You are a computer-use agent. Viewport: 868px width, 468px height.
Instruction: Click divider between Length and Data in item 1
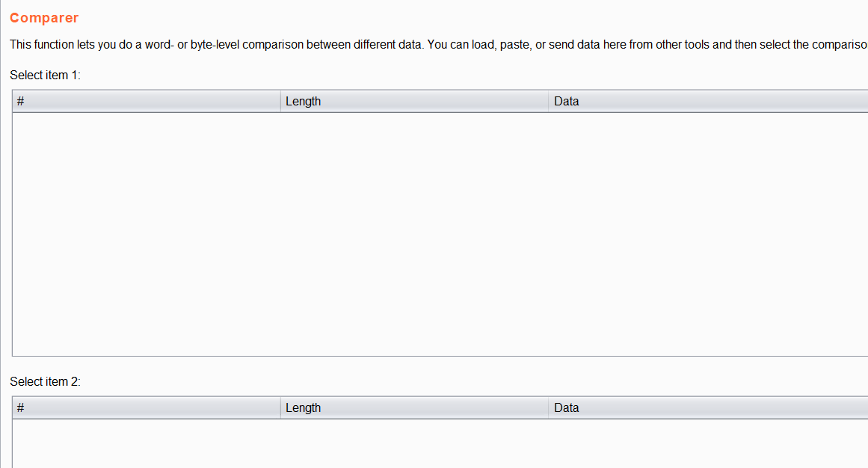tap(549, 102)
